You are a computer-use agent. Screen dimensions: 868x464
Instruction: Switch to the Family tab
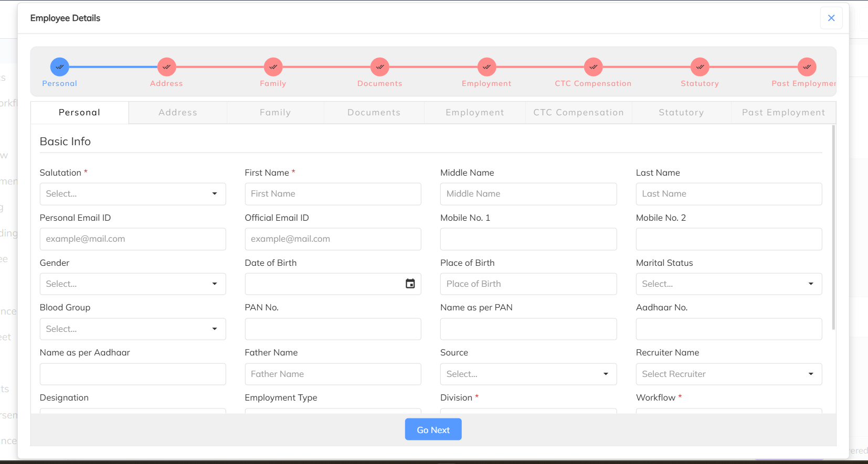click(276, 113)
